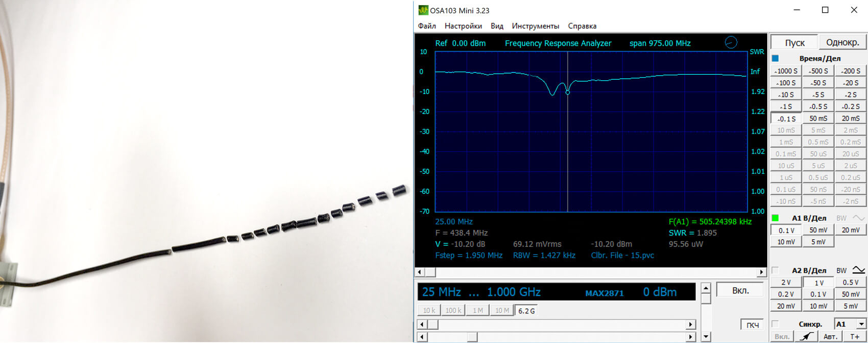Select the 1 S time per division
Image resolution: width=868 pixels, height=343 pixels.
click(786, 106)
